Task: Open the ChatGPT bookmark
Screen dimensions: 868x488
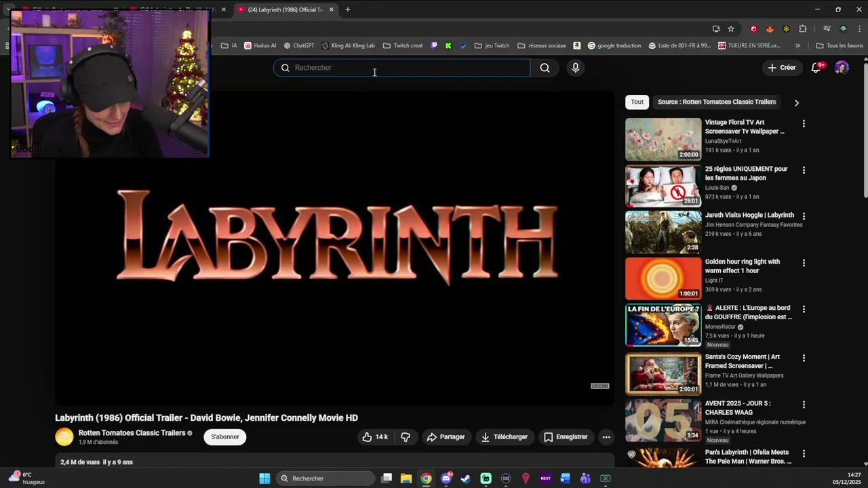Action: [299, 45]
